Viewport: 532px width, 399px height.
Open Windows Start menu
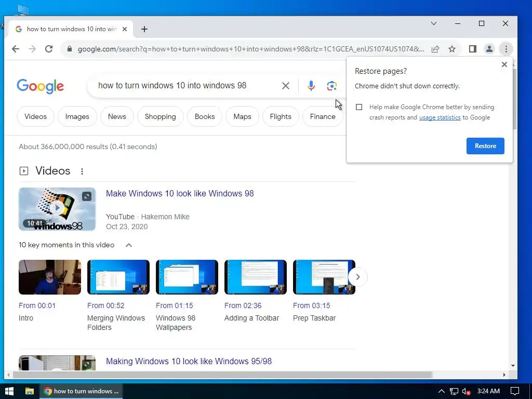9,391
